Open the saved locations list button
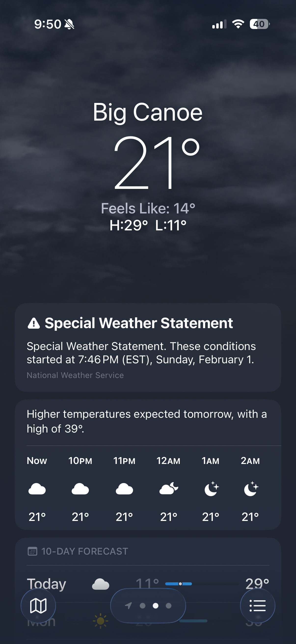This screenshot has width=296, height=644. (257, 605)
